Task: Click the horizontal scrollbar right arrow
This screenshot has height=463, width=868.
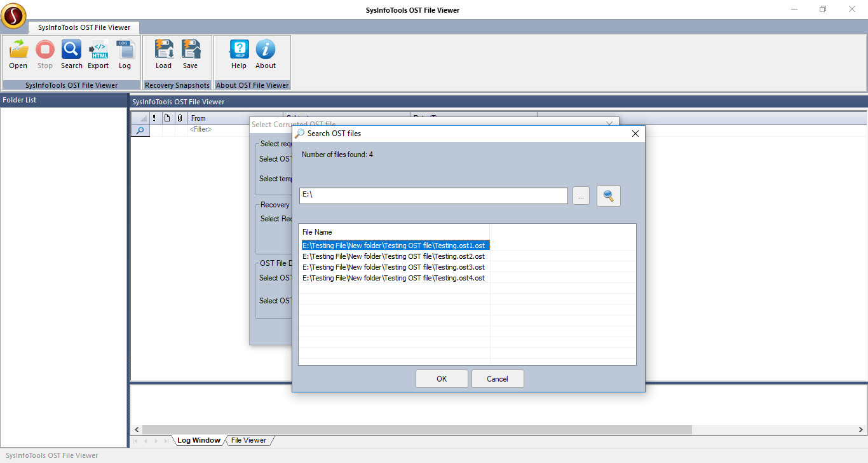Action: pyautogui.click(x=862, y=429)
